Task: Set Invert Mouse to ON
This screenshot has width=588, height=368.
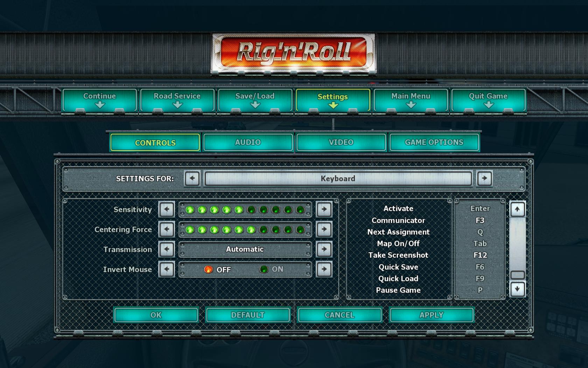Action: 272,270
